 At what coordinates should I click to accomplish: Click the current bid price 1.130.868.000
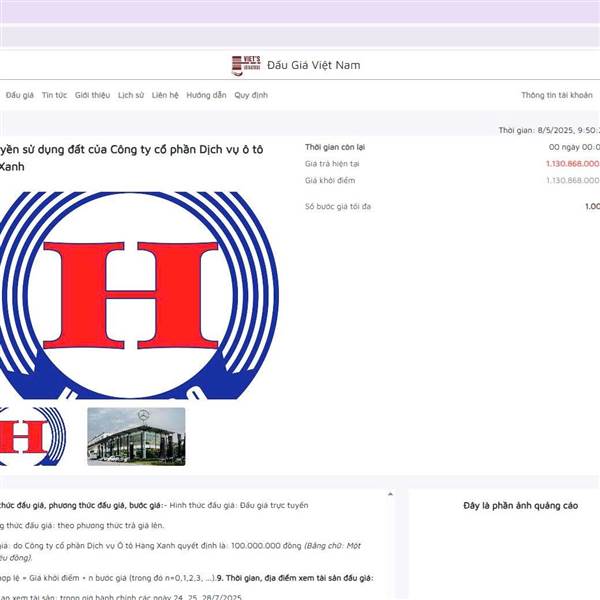coord(572,164)
